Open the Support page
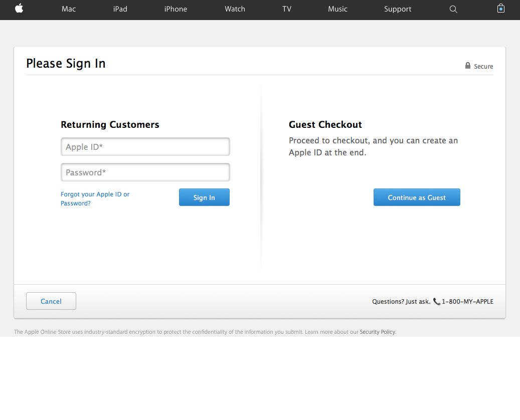Image resolution: width=520 pixels, height=420 pixels. (x=398, y=9)
